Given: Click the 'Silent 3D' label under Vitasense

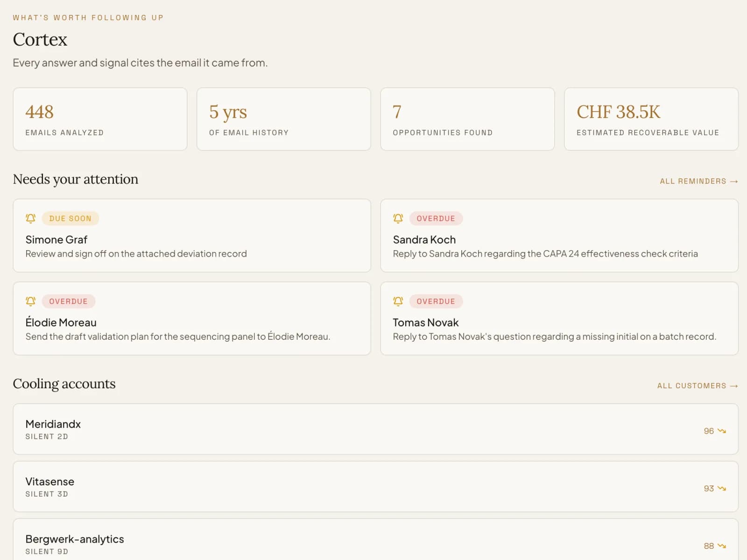Looking at the screenshot, I should pos(47,494).
